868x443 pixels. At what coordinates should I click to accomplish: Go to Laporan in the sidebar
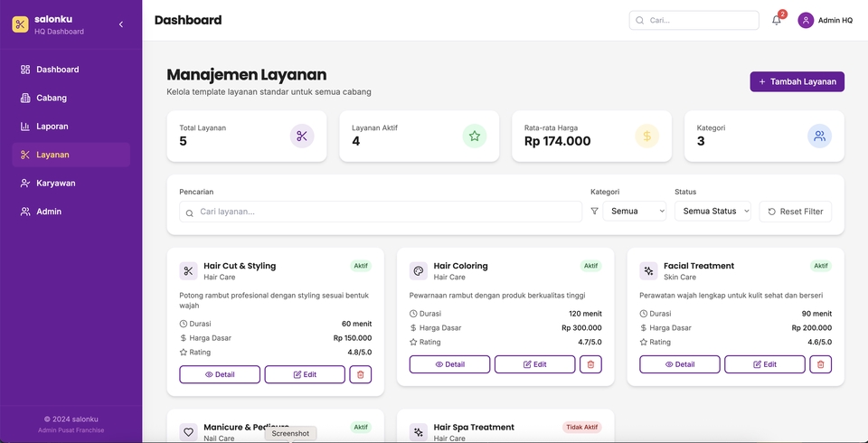[52, 127]
